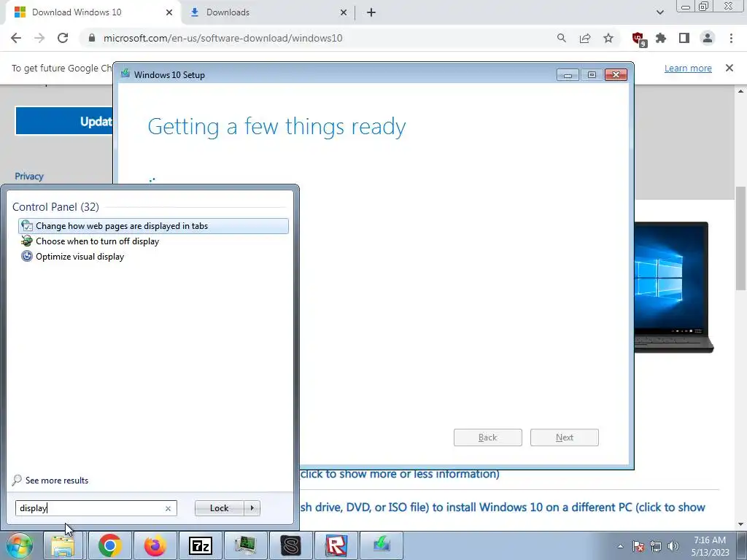Toggle Chrome side panel
Image resolution: width=747 pixels, height=560 pixels.
click(x=684, y=38)
